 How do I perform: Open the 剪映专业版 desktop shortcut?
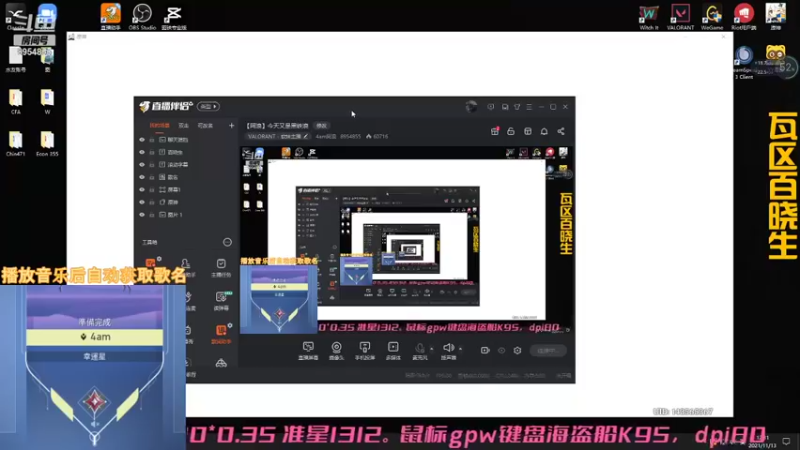click(x=173, y=17)
